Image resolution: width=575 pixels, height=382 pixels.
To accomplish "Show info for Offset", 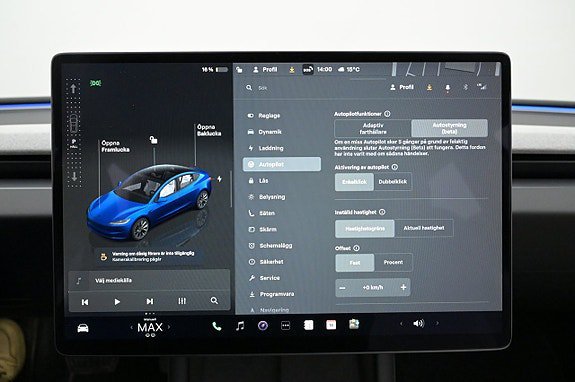I will 356,248.
